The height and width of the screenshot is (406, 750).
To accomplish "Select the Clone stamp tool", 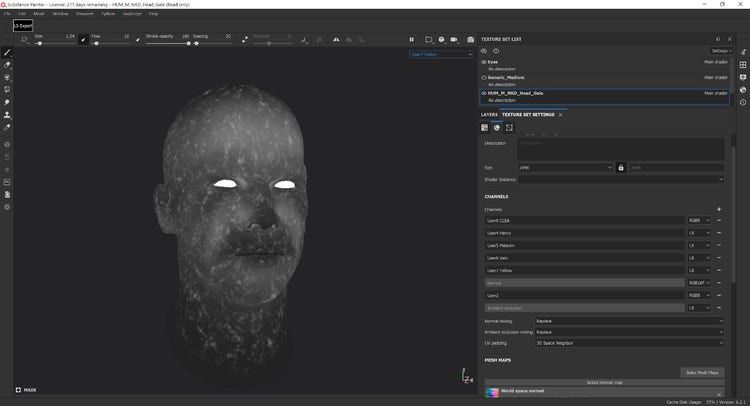I will coord(8,115).
